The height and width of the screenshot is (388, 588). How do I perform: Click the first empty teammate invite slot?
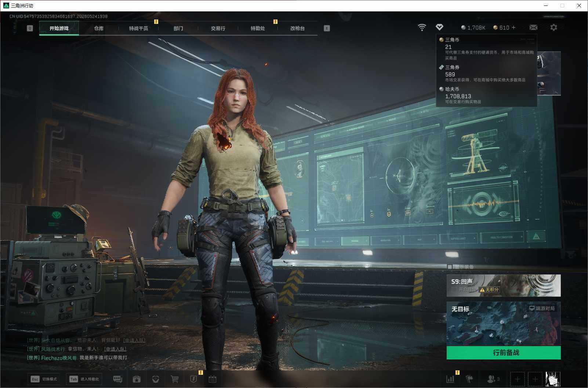click(517, 379)
